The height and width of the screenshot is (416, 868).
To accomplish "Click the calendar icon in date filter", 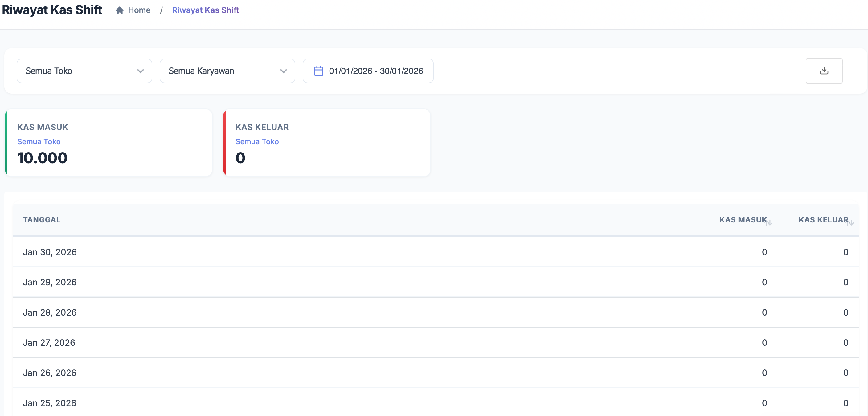I will (318, 71).
